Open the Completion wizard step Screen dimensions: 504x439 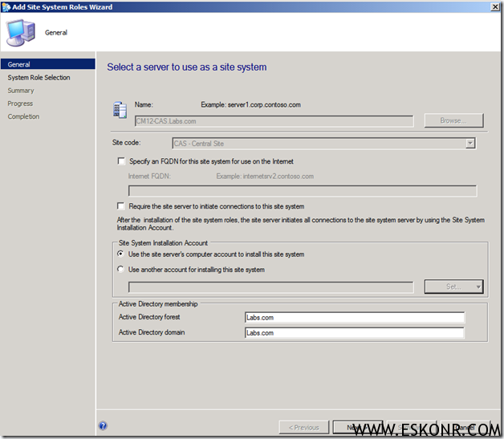[23, 116]
